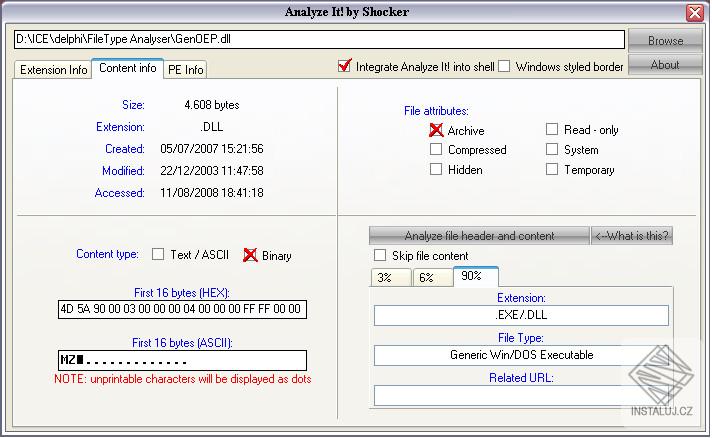Screen dimensions: 712x438
Task: Select the Content info tab
Action: tap(128, 68)
